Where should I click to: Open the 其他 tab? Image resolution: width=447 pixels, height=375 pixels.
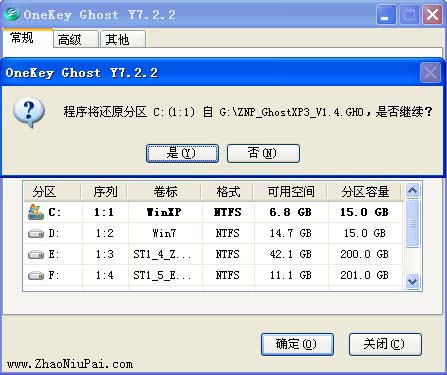click(123, 39)
